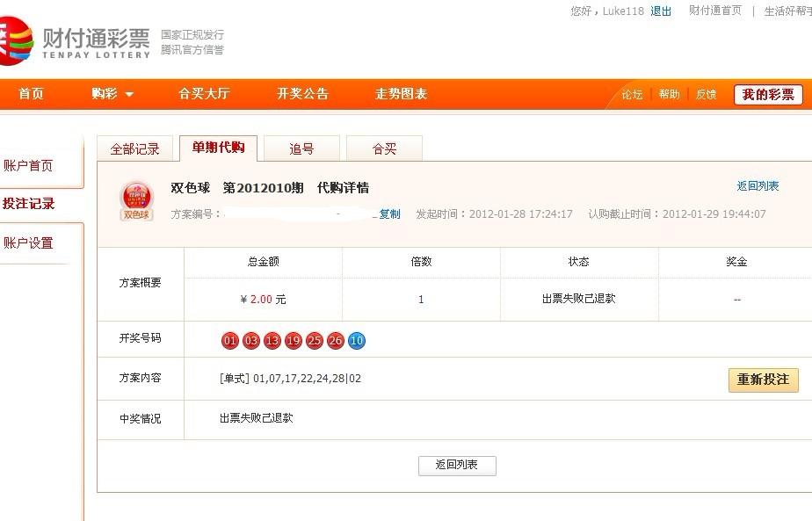
Task: Click the bottom 返回列表 button
Action: pyautogui.click(x=457, y=466)
